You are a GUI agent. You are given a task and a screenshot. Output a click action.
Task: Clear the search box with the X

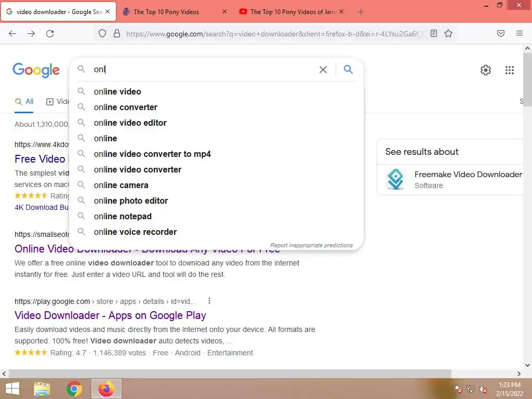323,70
